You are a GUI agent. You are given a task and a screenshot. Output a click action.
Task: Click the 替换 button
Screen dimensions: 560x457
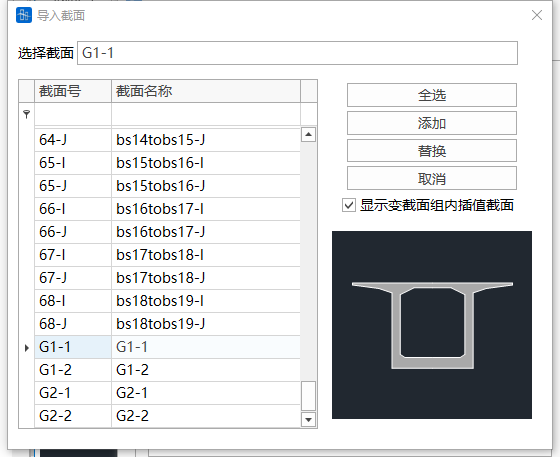tap(432, 151)
